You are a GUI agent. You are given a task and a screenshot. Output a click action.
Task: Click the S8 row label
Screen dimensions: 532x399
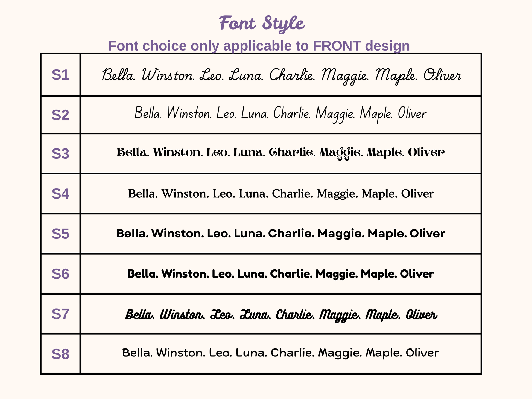coord(60,354)
